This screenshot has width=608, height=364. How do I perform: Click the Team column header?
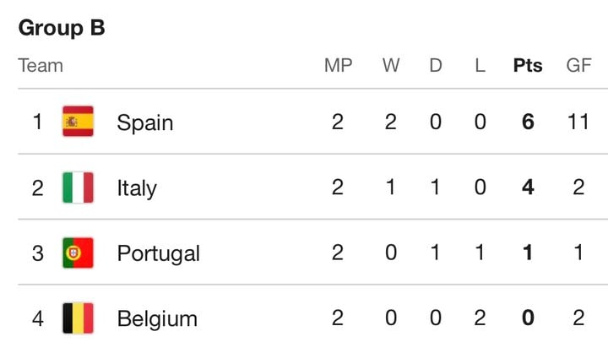coord(41,65)
